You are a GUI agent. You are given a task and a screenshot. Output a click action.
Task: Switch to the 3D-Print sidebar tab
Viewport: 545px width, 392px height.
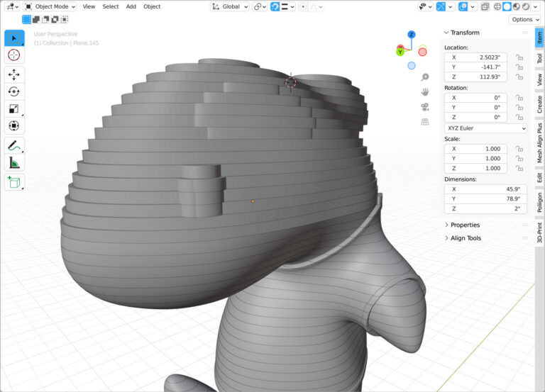539,233
